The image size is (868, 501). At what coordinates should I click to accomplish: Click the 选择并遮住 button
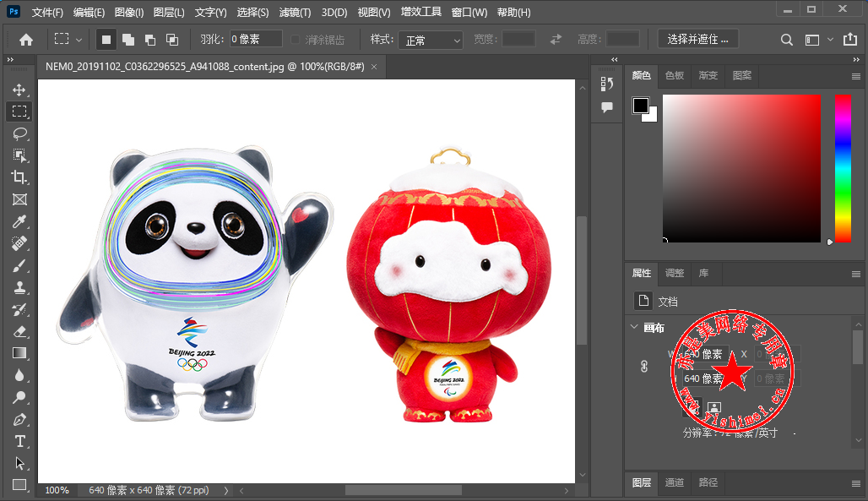pos(698,40)
